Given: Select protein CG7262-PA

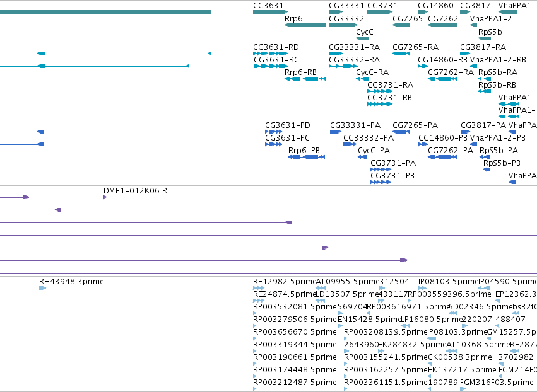Looking at the screenshot, I should 451,151.
